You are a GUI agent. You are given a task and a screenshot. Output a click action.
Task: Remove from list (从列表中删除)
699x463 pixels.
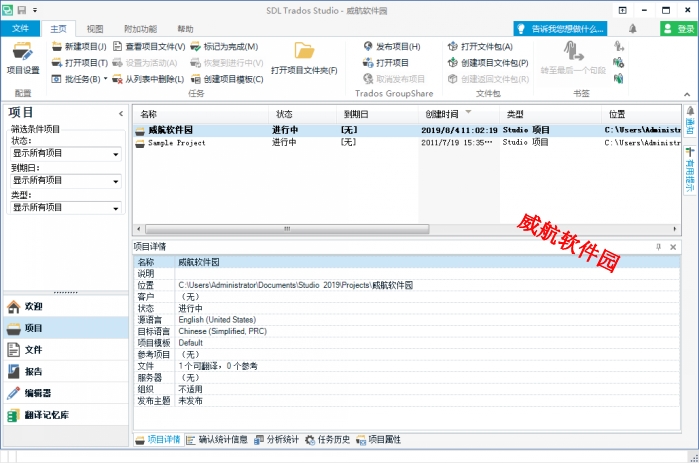point(148,79)
